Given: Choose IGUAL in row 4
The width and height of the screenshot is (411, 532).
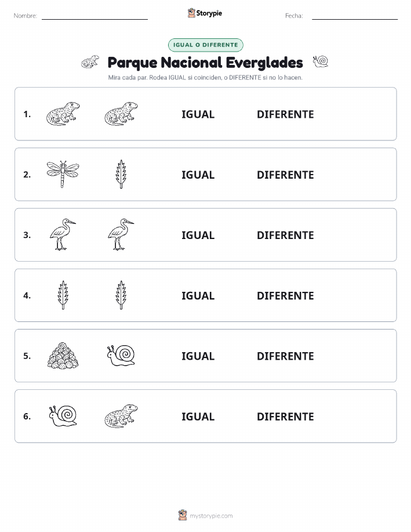Looking at the screenshot, I should point(198,295).
